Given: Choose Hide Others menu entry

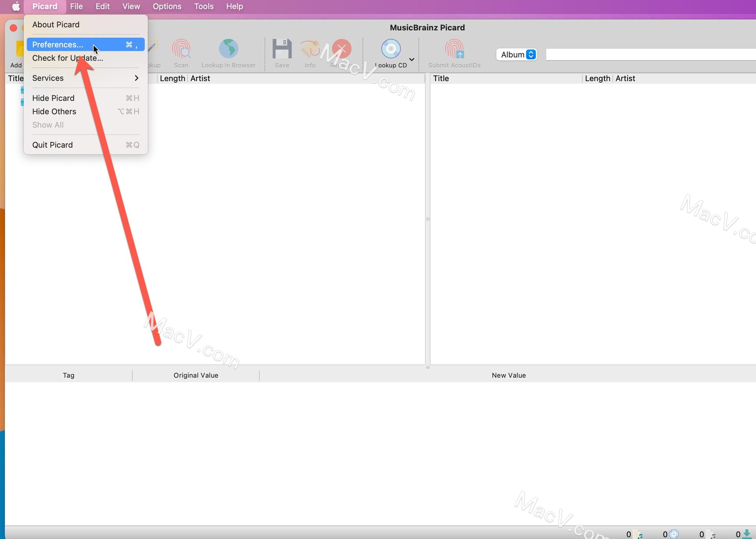Looking at the screenshot, I should coord(85,111).
